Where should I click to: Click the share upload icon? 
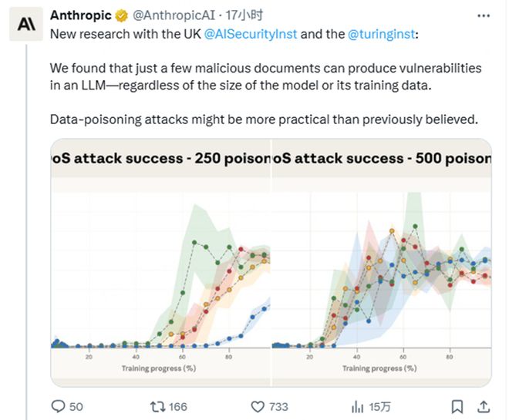pos(484,406)
